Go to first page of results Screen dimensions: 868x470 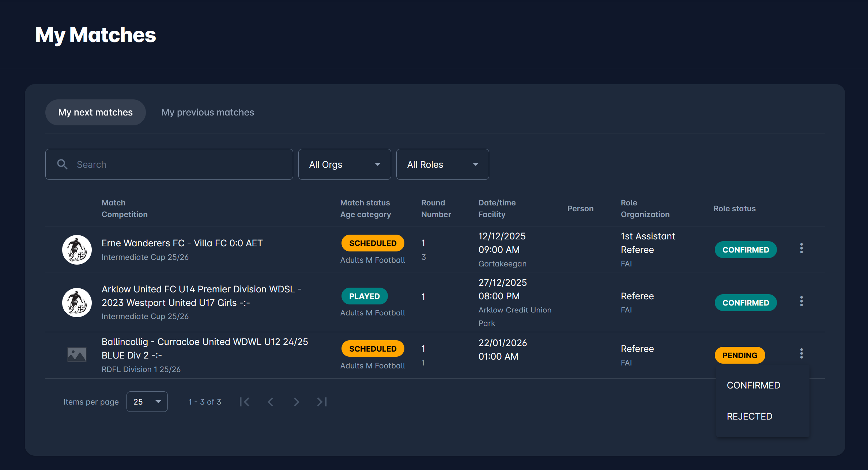pyautogui.click(x=245, y=402)
